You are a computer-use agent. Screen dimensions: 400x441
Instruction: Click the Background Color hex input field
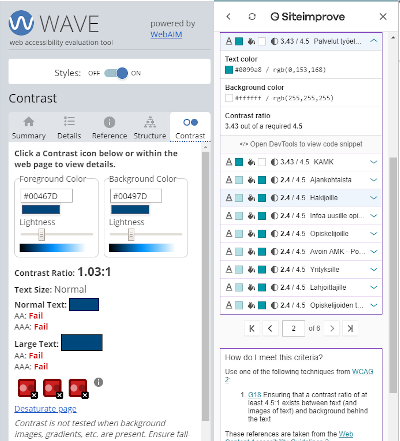pos(136,196)
